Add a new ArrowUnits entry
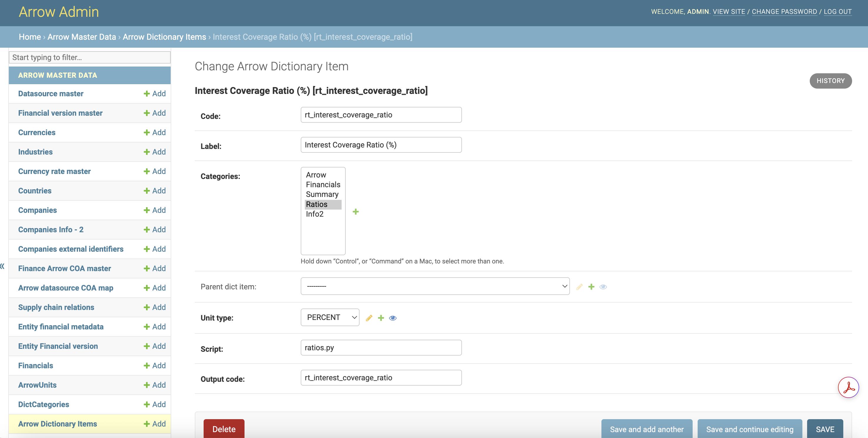The width and height of the screenshot is (868, 438). pyautogui.click(x=155, y=385)
